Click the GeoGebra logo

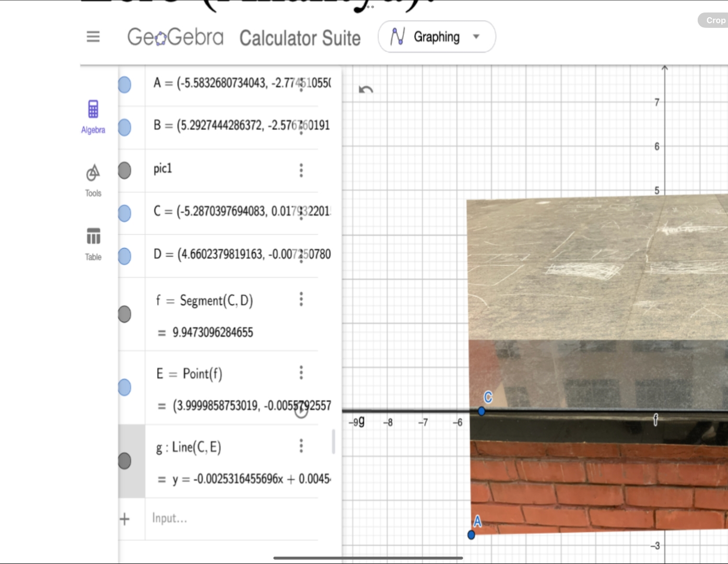175,37
